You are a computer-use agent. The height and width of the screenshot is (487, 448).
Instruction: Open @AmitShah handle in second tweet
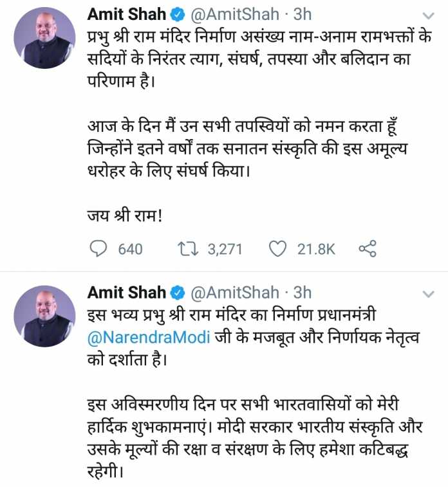coord(235,293)
